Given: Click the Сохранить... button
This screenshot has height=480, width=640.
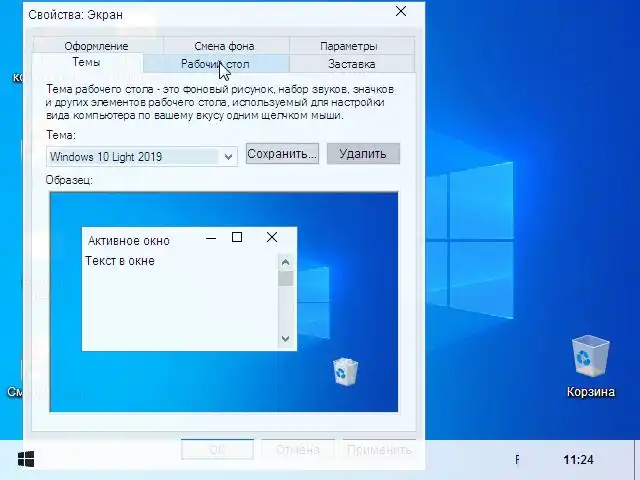Looking at the screenshot, I should click(x=282, y=154).
